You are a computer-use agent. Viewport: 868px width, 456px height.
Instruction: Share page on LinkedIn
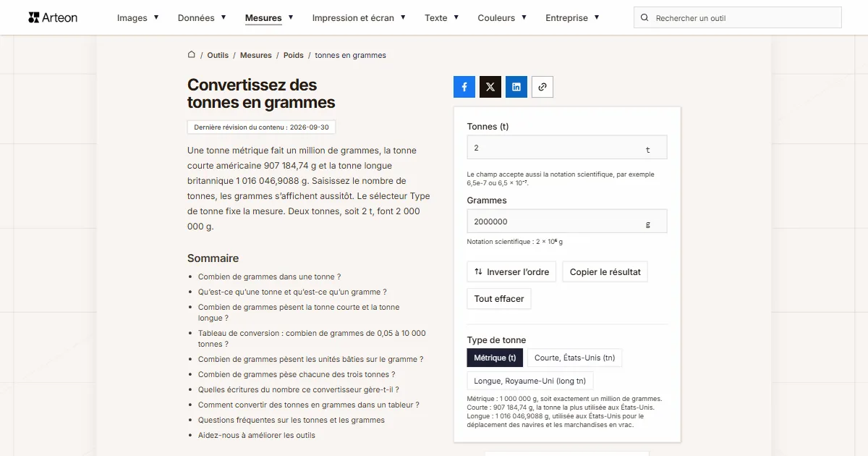[516, 87]
